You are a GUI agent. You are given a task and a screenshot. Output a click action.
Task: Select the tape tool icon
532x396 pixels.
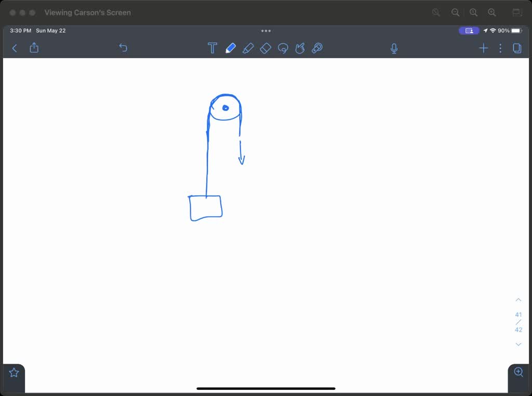(317, 48)
